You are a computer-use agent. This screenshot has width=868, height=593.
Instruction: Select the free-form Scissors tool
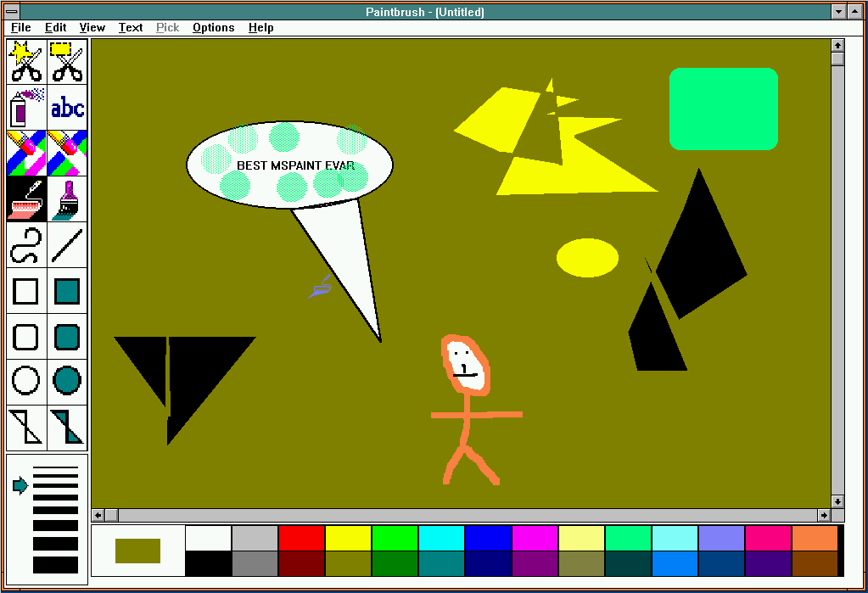pos(26,61)
